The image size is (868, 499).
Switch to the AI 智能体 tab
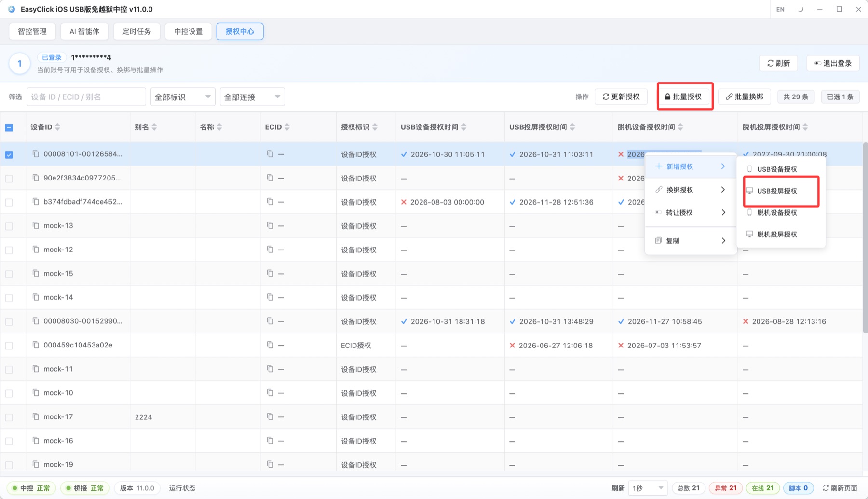point(84,31)
